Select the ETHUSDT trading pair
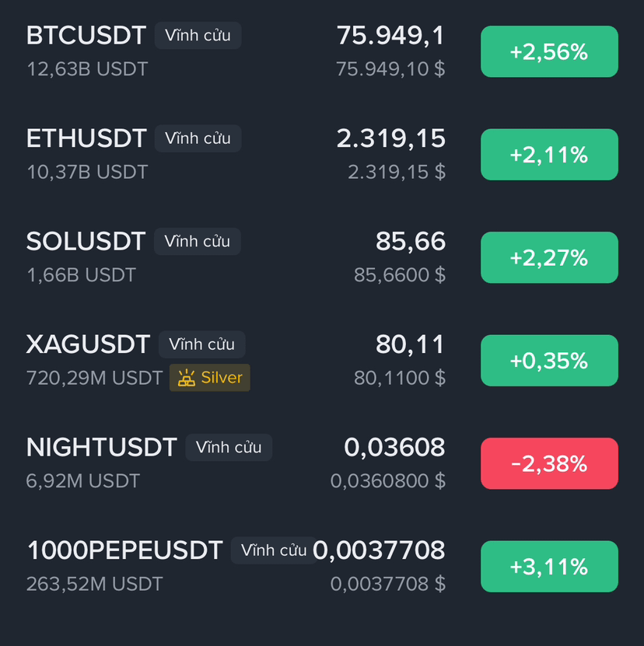 point(322,155)
